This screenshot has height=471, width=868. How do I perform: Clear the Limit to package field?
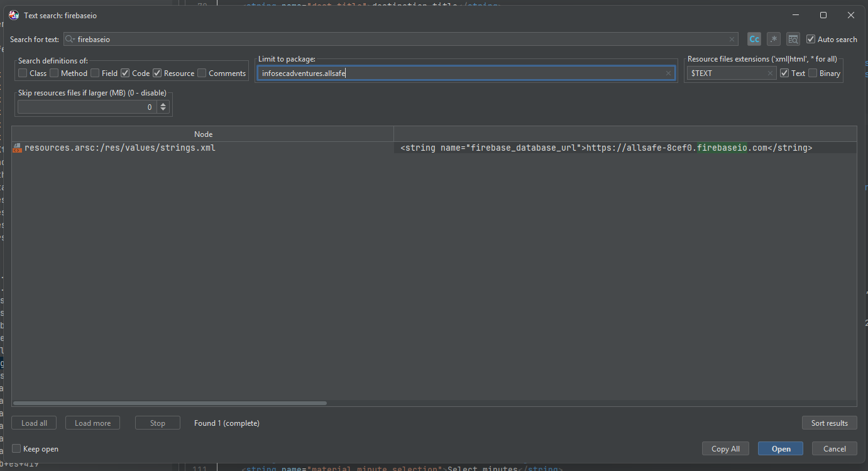click(669, 73)
